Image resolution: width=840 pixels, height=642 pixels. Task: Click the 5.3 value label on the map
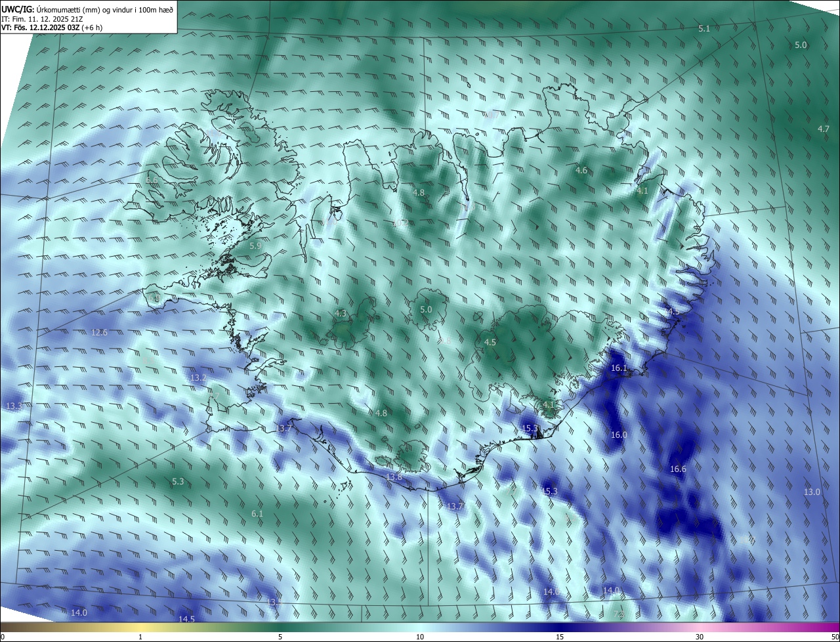(x=178, y=481)
